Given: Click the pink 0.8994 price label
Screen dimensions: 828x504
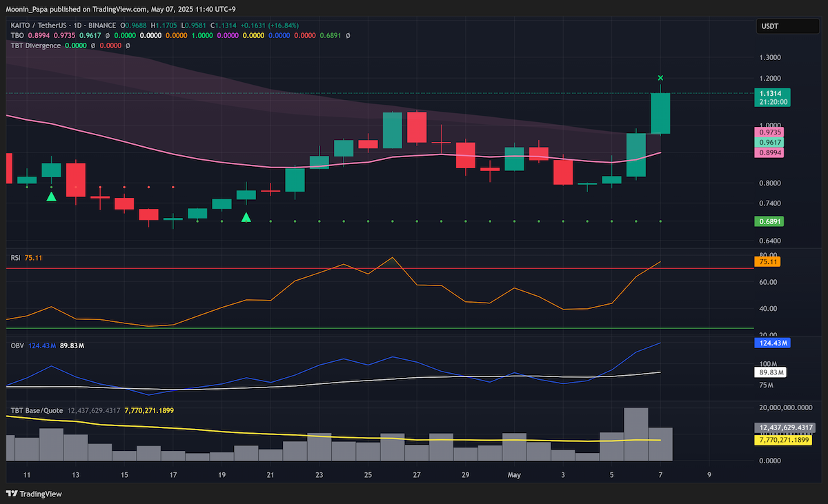Looking at the screenshot, I should pos(769,153).
